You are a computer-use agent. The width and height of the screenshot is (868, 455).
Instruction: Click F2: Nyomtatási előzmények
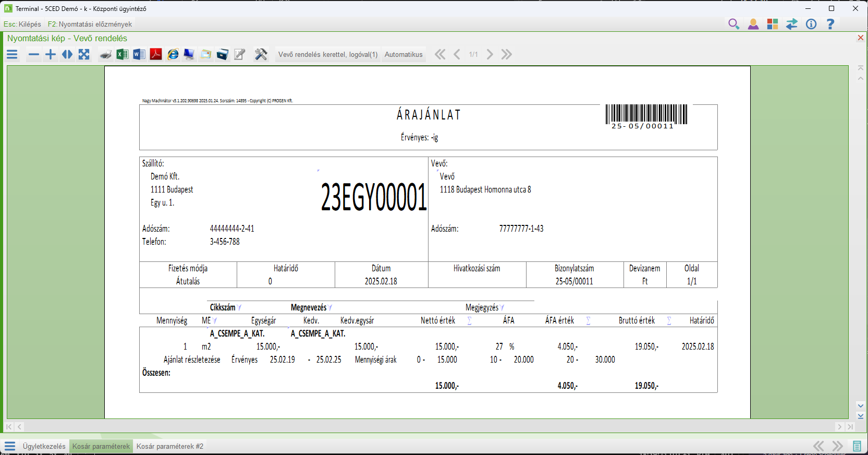tap(90, 24)
